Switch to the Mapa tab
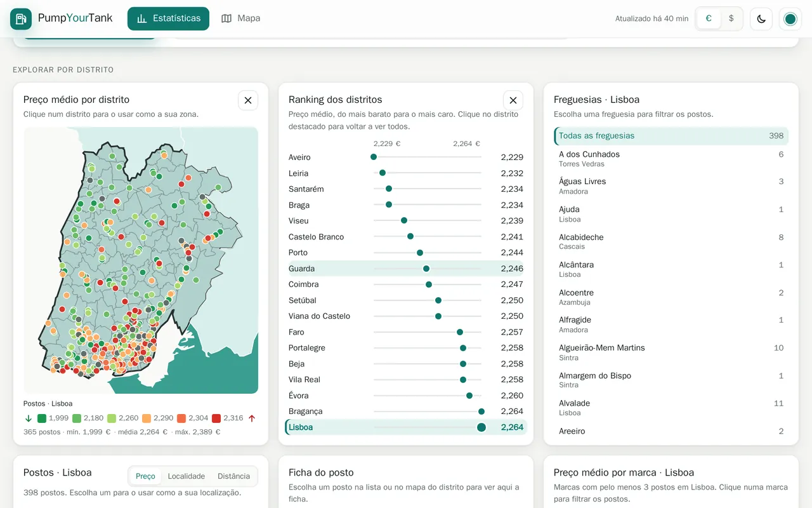The image size is (812, 508). 240,18
